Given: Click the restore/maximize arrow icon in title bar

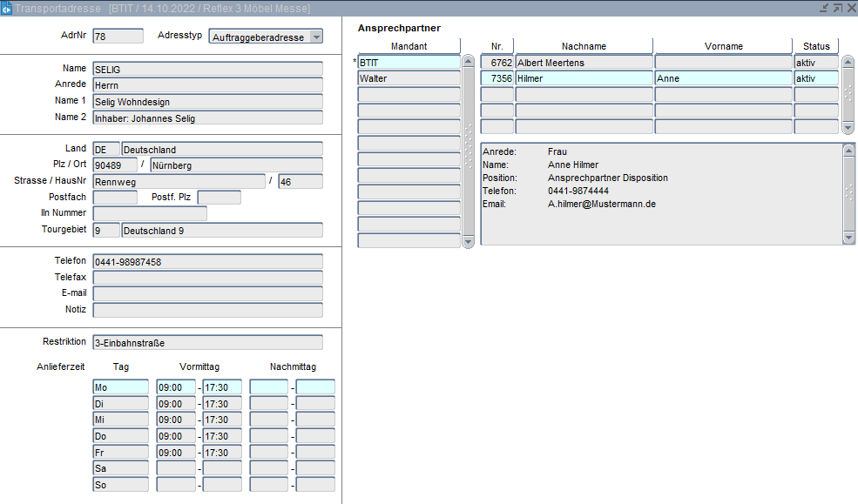Looking at the screenshot, I should (837, 8).
